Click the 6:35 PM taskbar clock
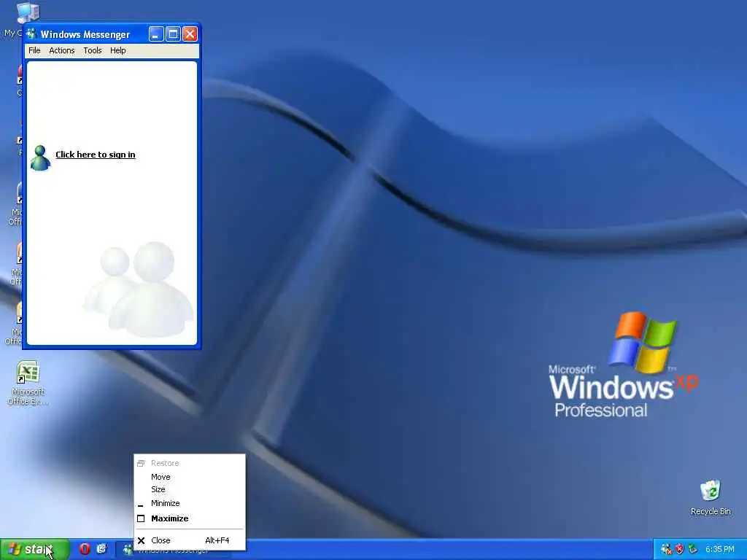The height and width of the screenshot is (560, 747). click(x=720, y=550)
